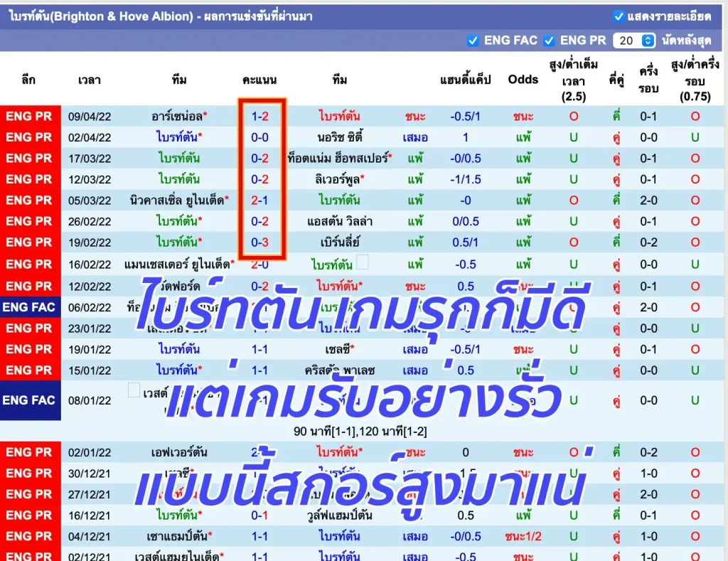728x561 pixels.
Task: Click the page title ไบรท์ตัน(Brighton & Hove Albion)
Action: coord(101,17)
